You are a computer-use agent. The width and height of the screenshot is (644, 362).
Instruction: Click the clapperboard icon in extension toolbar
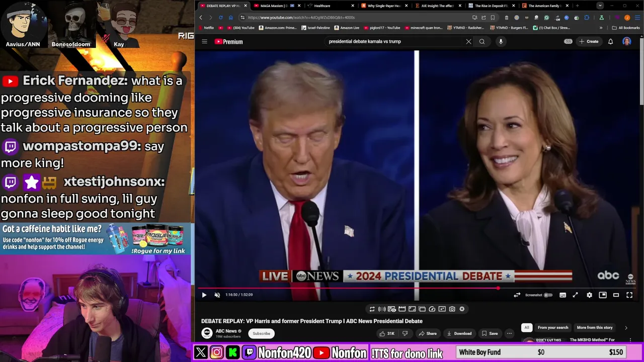click(402, 309)
